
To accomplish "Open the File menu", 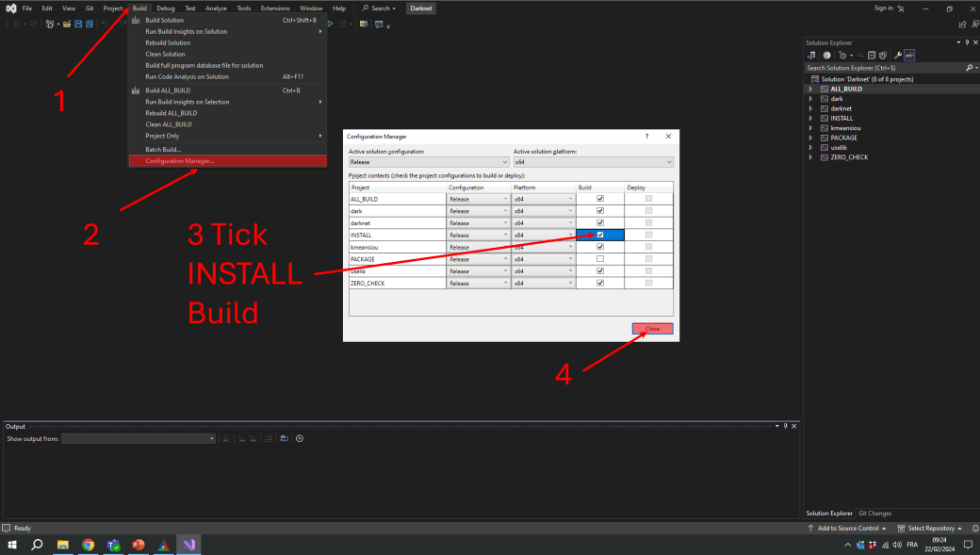I will 27,8.
